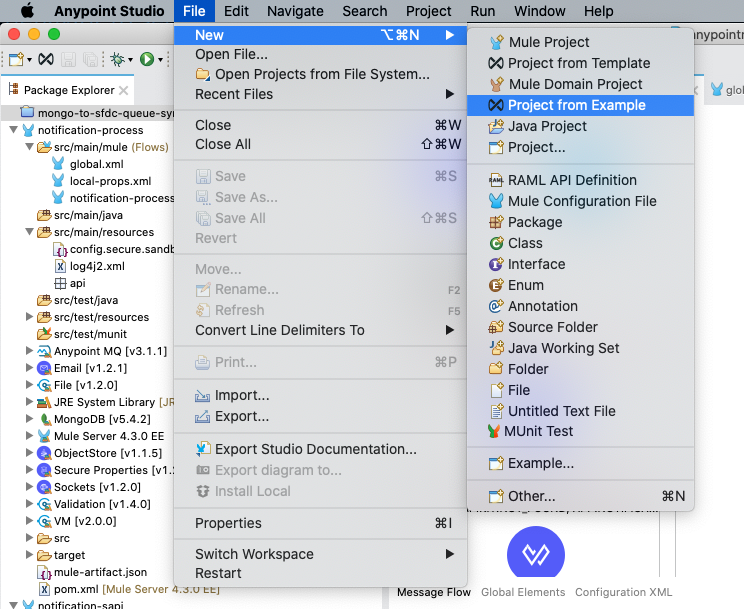Screen dimensions: 744x609
Task: Click the Export Studio Documentation icon
Action: pyautogui.click(x=203, y=449)
